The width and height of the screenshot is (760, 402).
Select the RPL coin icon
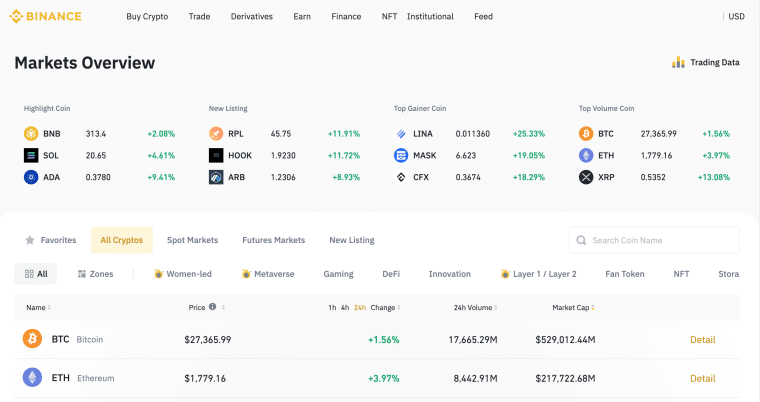216,133
